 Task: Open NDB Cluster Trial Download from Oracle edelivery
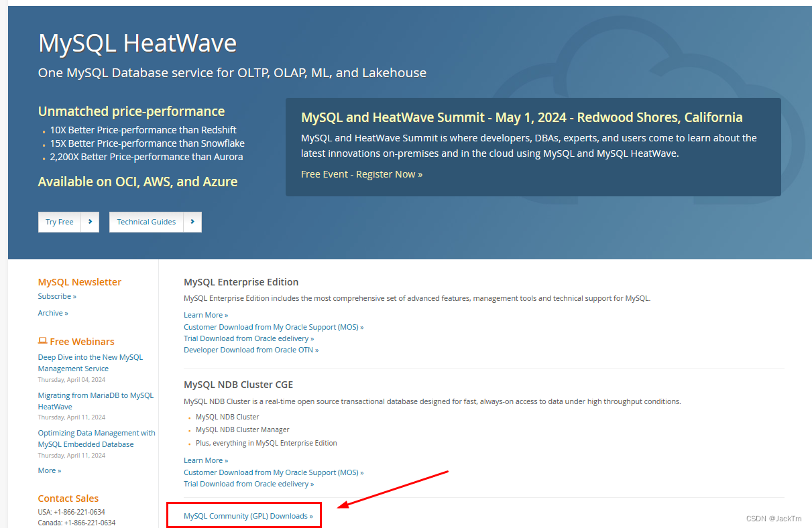tap(249, 484)
